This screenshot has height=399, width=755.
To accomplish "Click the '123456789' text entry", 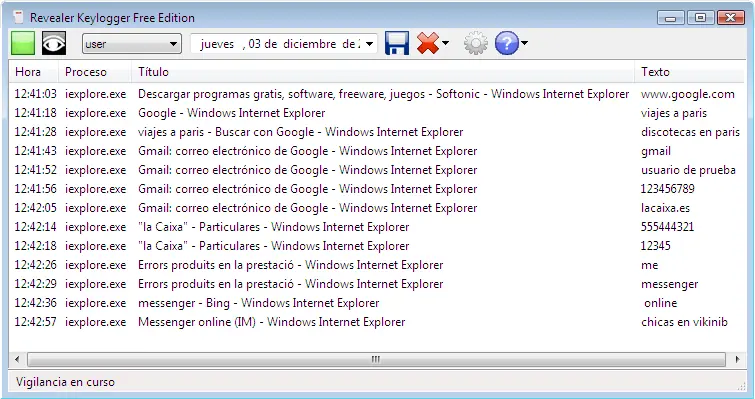I will pyautogui.click(x=667, y=189).
